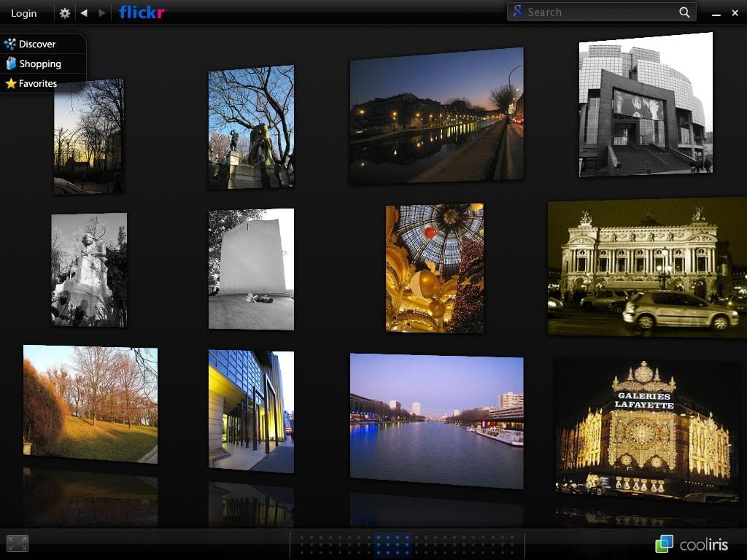Screen dimensions: 747x560
Task: Open the Galeries Lafayette night photo
Action: [x=645, y=430]
